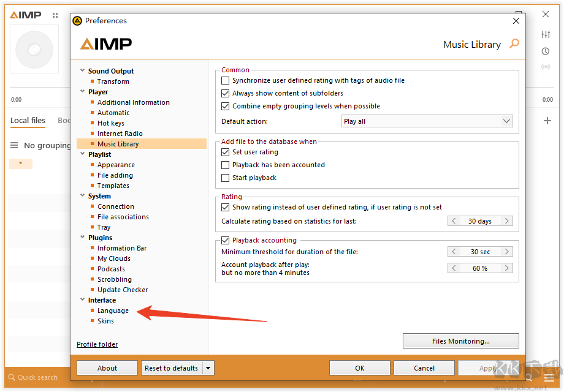The width and height of the screenshot is (564, 392).
Task: Open Information Bar plugin settings
Action: (122, 248)
